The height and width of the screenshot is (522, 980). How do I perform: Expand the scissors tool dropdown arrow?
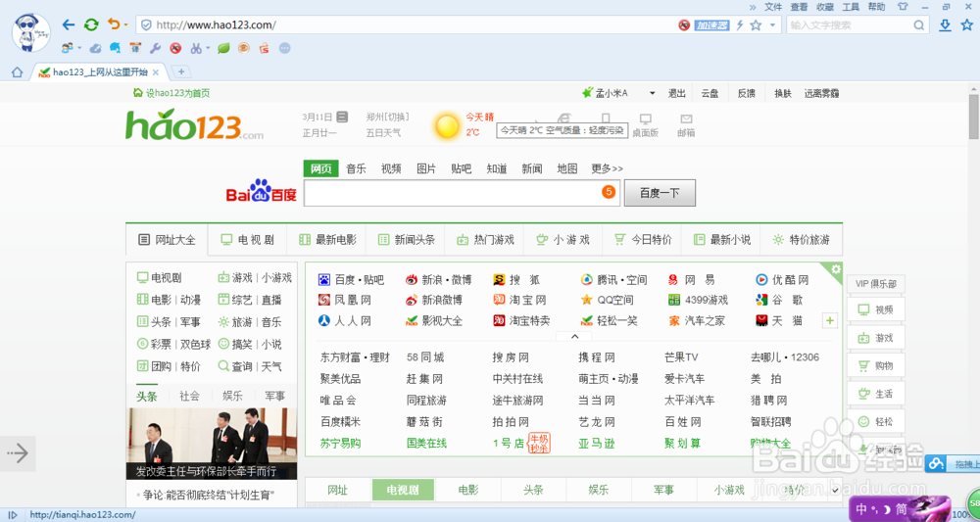(x=208, y=47)
